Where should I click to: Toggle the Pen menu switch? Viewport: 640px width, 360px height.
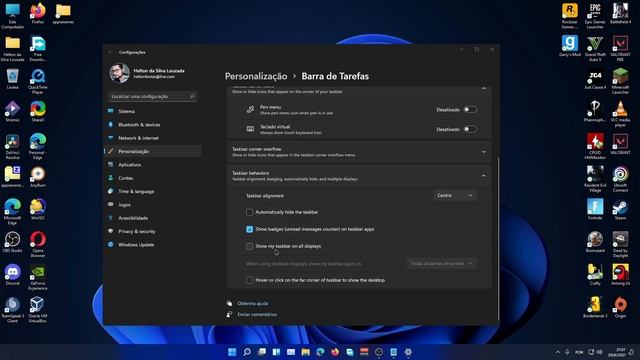click(470, 109)
